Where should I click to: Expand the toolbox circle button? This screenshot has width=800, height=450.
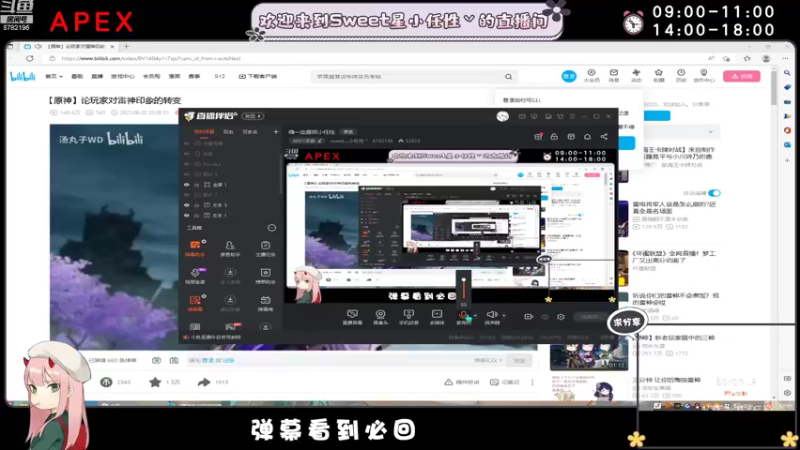click(271, 228)
